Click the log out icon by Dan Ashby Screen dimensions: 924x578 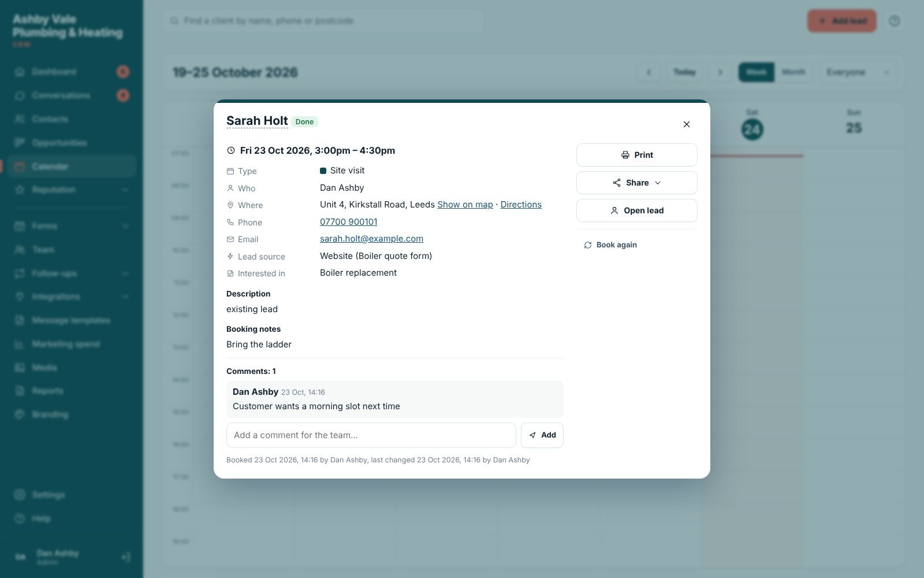click(x=126, y=557)
